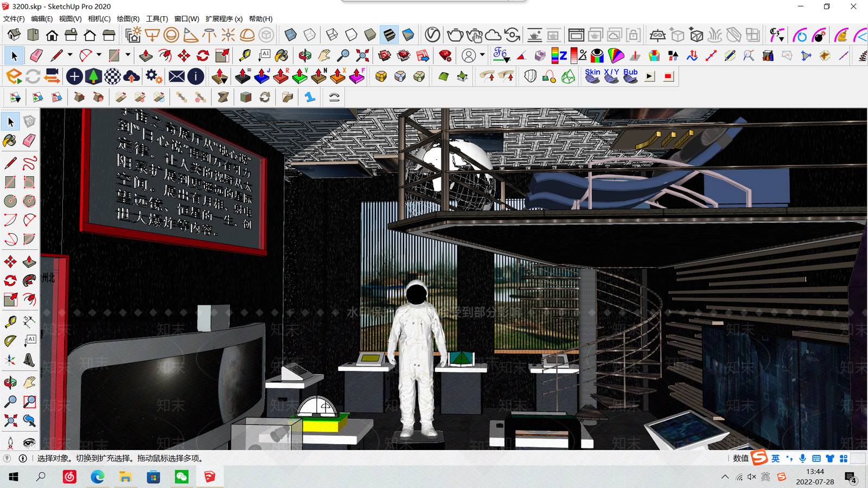Open the 文件(F) menu

coord(14,19)
